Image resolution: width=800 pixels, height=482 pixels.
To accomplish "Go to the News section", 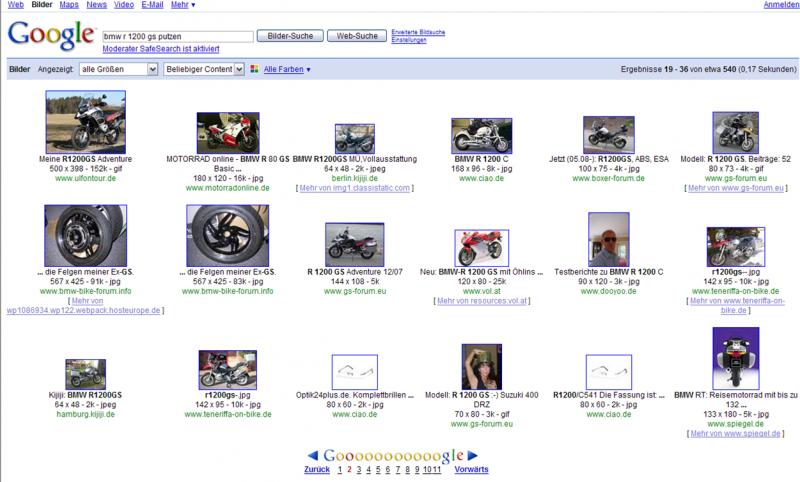I will 97,5.
